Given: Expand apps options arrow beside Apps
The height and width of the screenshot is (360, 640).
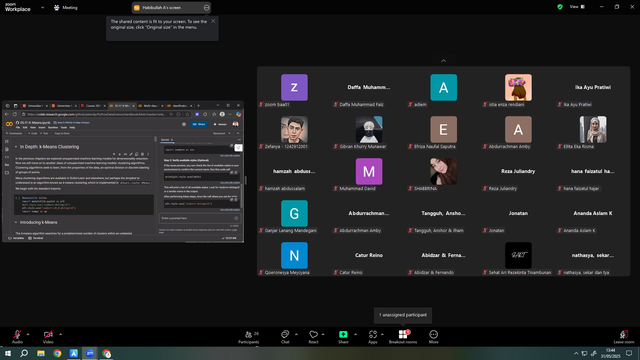Looking at the screenshot, I should [382, 334].
